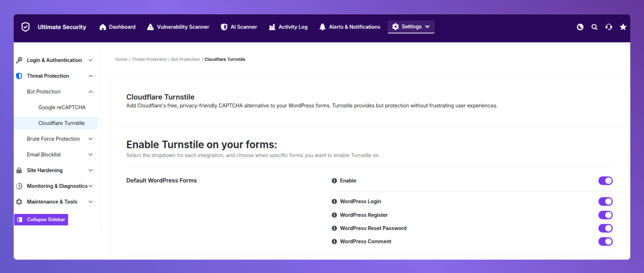Open the Settings dropdown chevron
This screenshot has height=273, width=644.
coord(427,27)
